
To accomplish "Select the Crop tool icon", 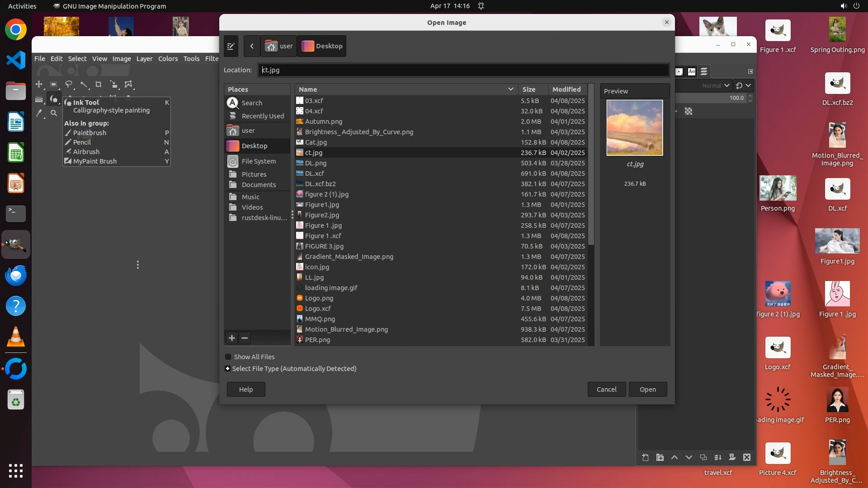I will pyautogui.click(x=98, y=84).
